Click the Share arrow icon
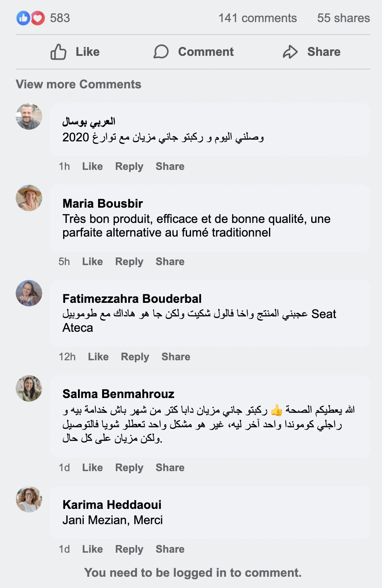The width and height of the screenshot is (382, 588). tap(290, 52)
